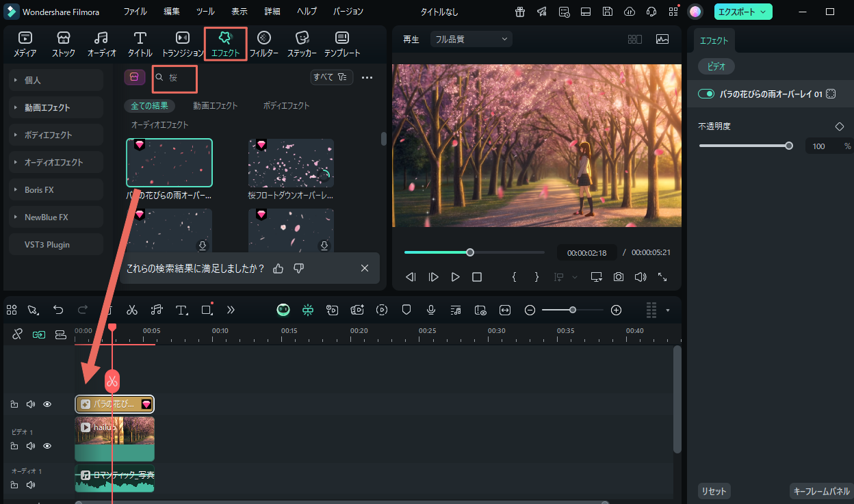The width and height of the screenshot is (854, 504).
Task: Click the preview volume speaker icon
Action: click(640, 277)
